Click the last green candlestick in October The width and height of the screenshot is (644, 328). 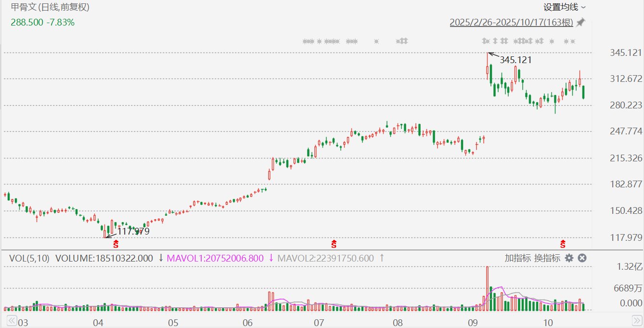[x=583, y=92]
